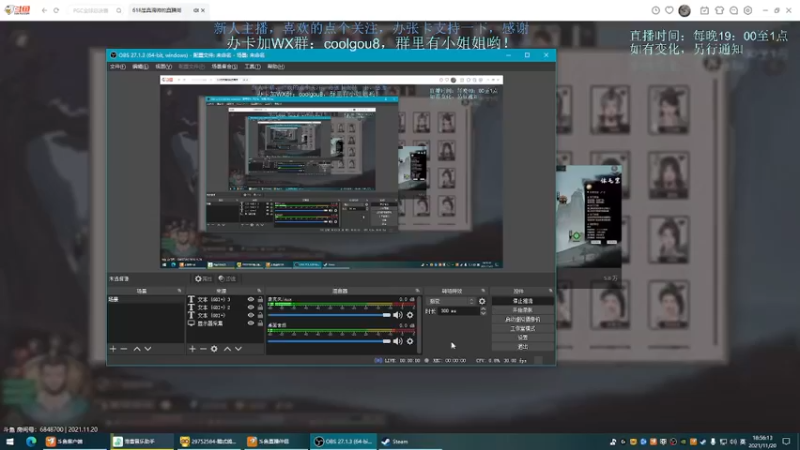Toggle visibility of the second text source
The height and width of the screenshot is (450, 800).
coord(251,307)
